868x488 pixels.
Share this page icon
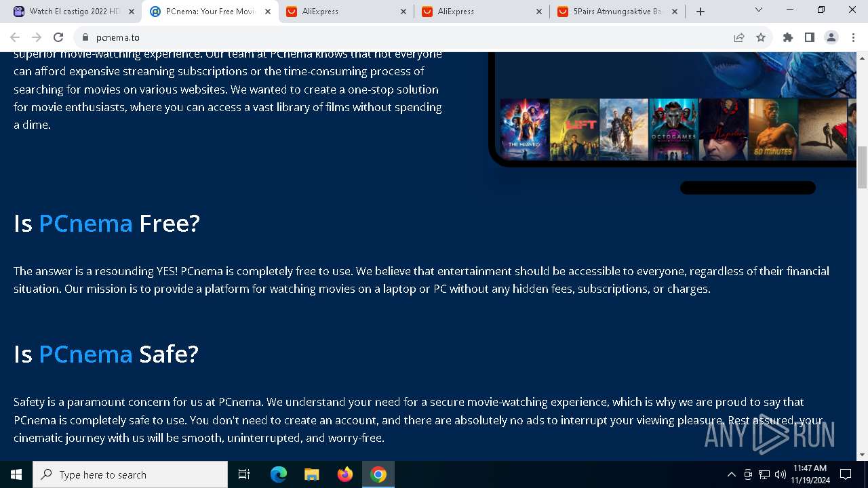[x=739, y=37]
